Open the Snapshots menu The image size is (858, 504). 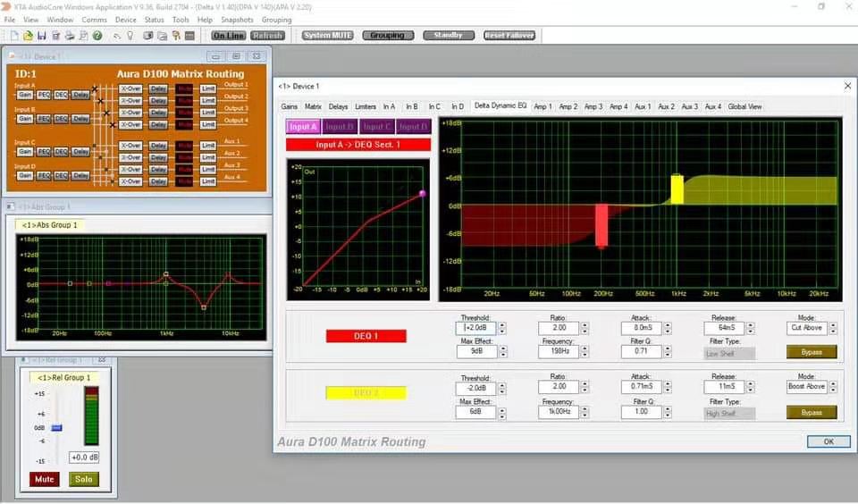pos(237,20)
